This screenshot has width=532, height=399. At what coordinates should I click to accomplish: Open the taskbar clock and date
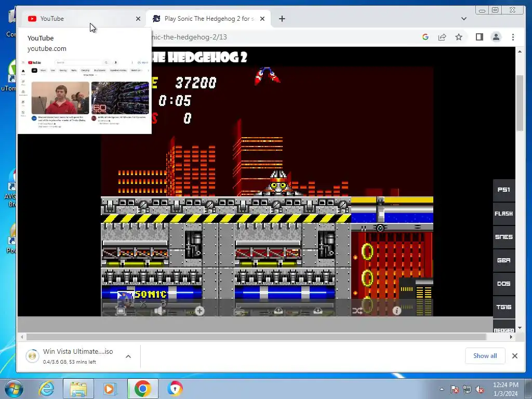tap(506, 389)
